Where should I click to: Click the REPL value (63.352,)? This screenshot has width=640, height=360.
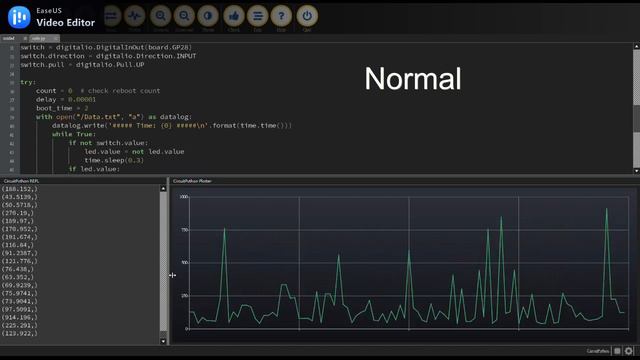pos(18,277)
